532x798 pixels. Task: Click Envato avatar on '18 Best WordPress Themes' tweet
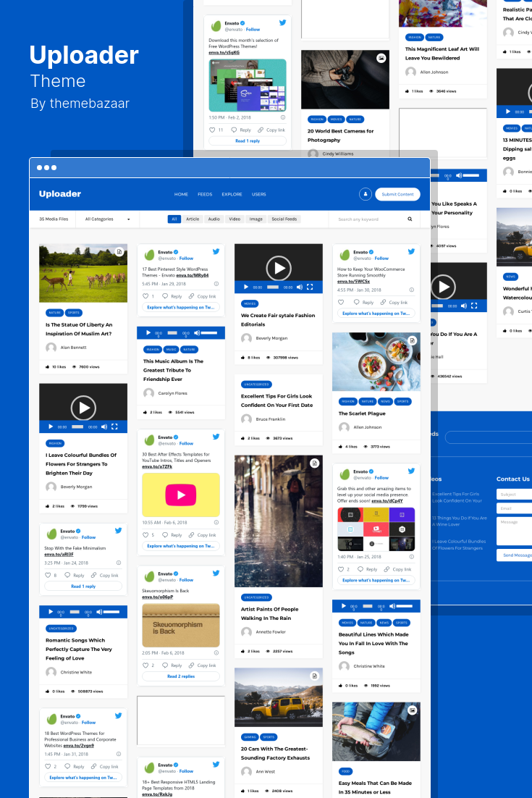tap(52, 719)
